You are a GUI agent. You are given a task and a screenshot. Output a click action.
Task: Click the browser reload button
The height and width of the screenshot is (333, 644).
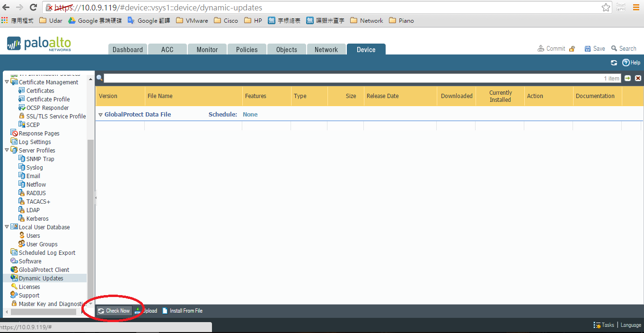tap(33, 8)
